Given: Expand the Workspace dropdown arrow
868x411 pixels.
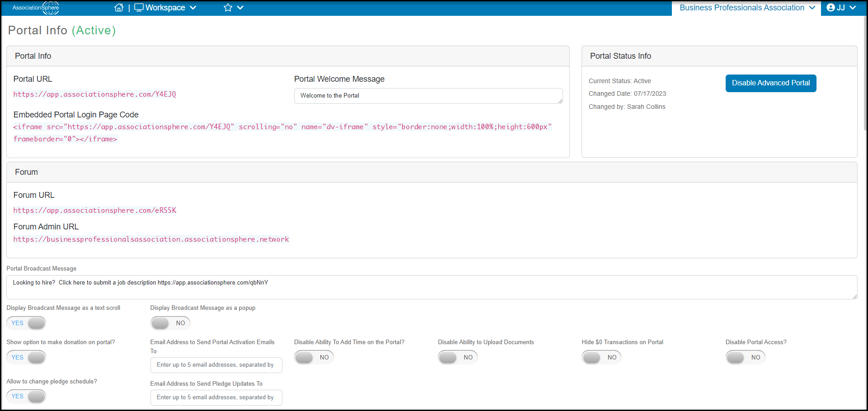Looking at the screenshot, I should pos(193,8).
